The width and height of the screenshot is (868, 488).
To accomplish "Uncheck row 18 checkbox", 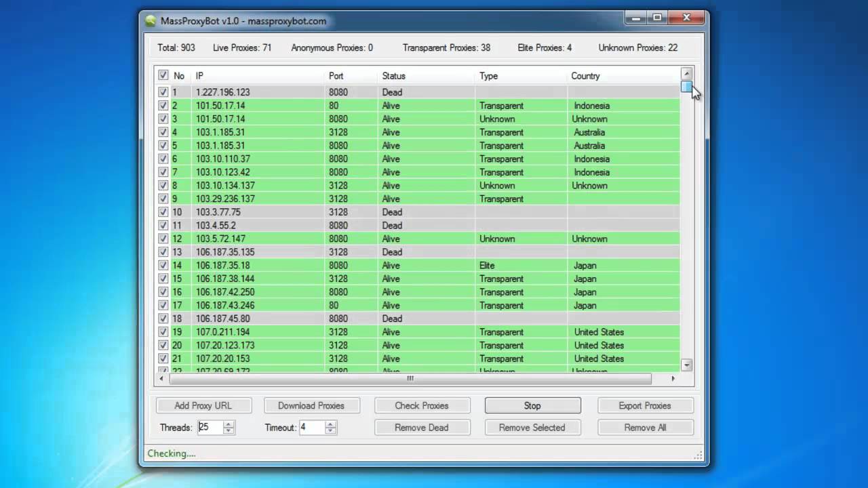I will click(163, 319).
